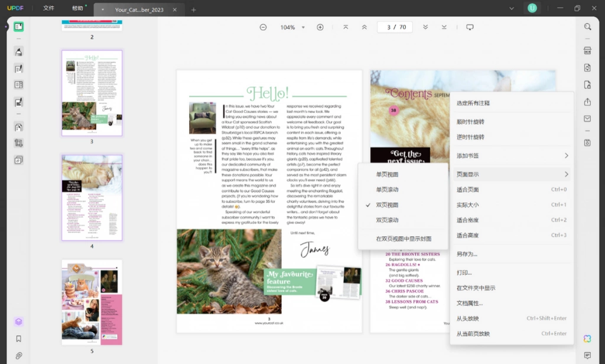Open the 文件 menu
605x364 pixels.
48,8
